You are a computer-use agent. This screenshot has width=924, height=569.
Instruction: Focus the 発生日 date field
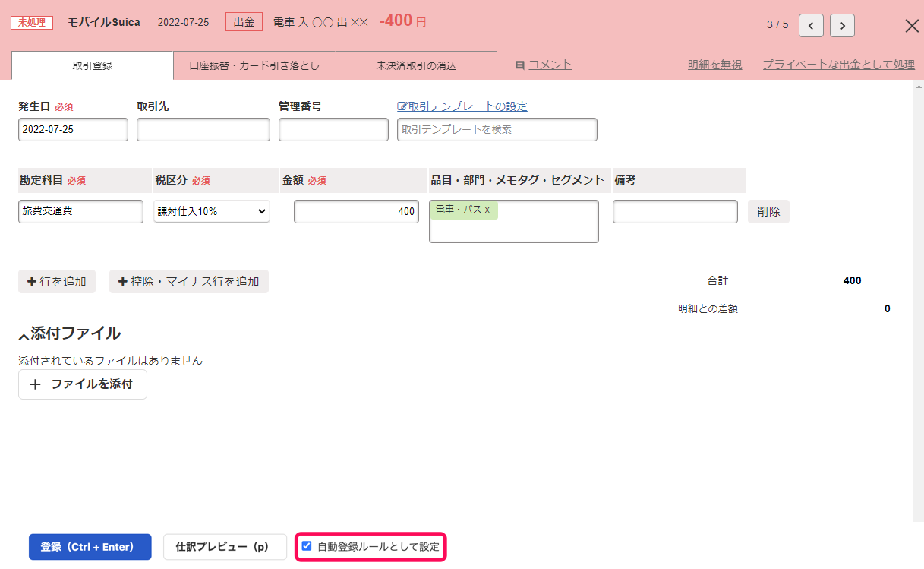73,129
